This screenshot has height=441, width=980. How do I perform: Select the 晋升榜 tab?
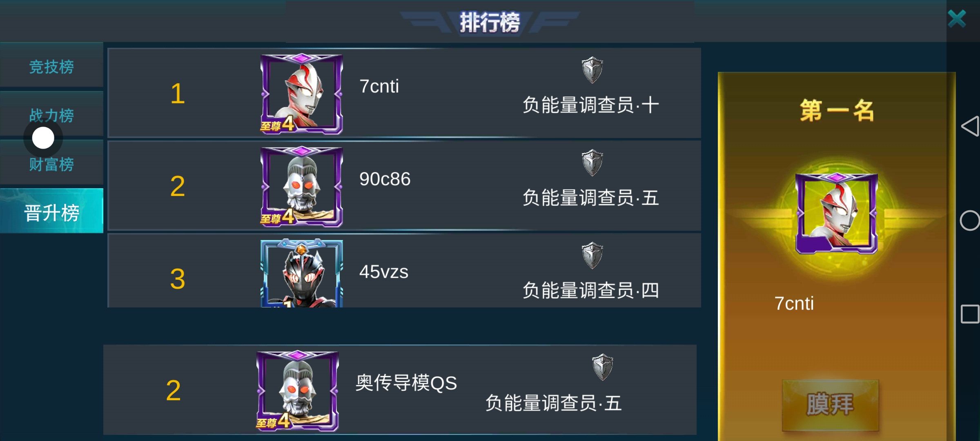click(x=51, y=213)
